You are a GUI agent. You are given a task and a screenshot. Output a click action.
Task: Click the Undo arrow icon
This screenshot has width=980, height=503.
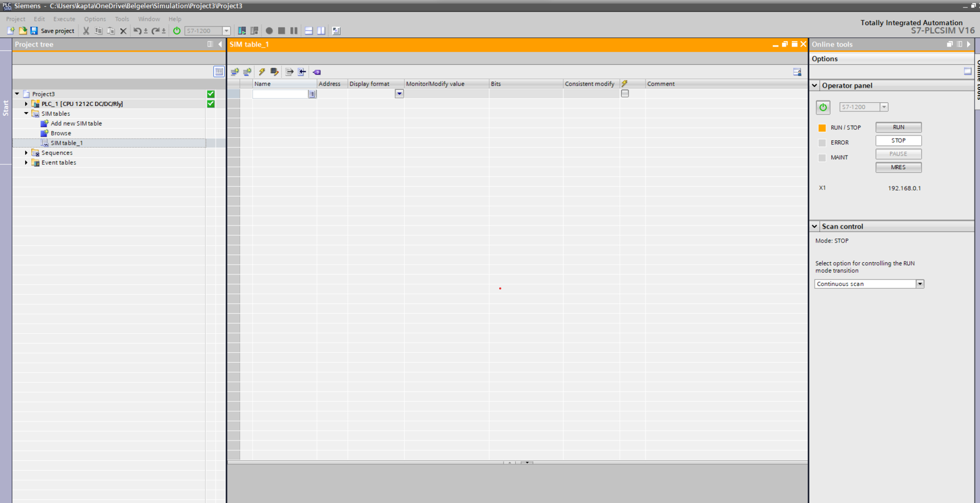coord(137,31)
